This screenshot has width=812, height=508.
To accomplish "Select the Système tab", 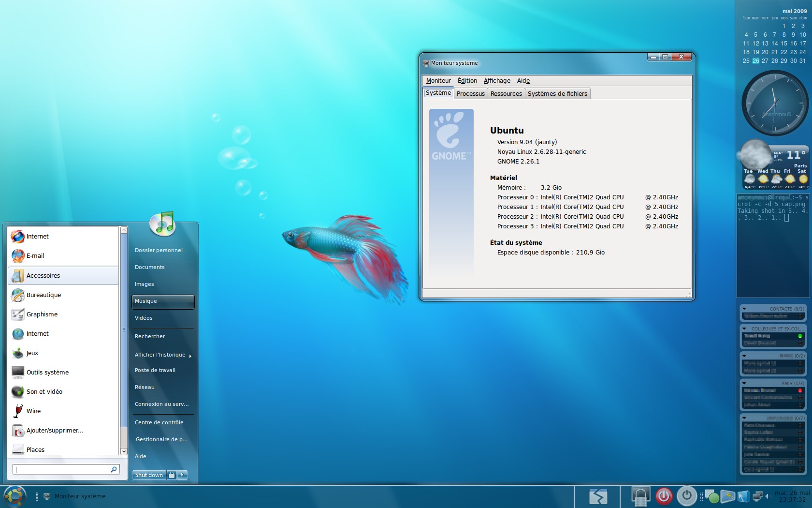I will tap(438, 93).
